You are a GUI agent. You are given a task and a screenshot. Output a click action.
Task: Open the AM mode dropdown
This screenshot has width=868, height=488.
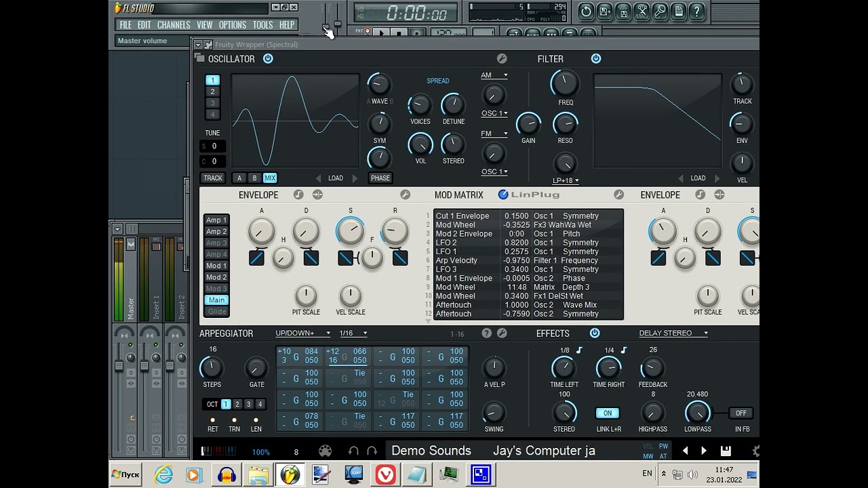[494, 75]
